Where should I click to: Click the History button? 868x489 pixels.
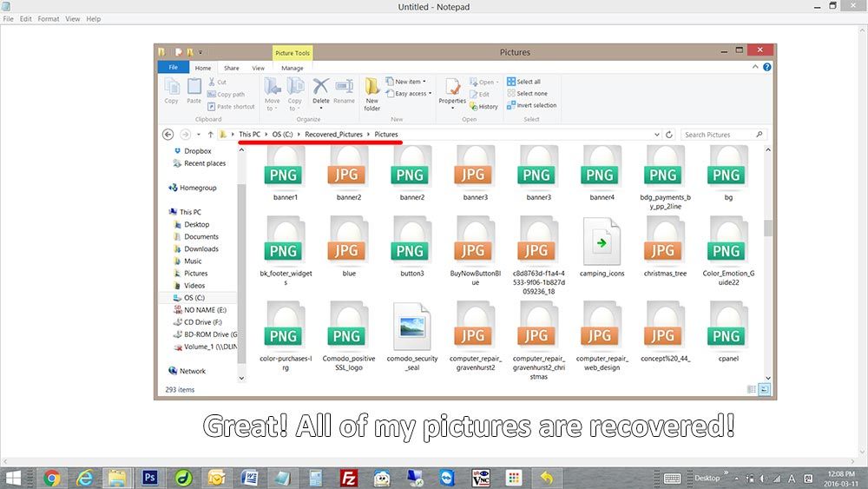pyautogui.click(x=483, y=106)
